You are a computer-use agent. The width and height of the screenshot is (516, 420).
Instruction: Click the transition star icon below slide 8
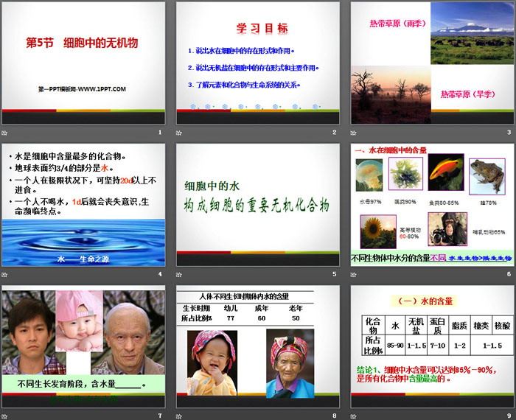179,416
